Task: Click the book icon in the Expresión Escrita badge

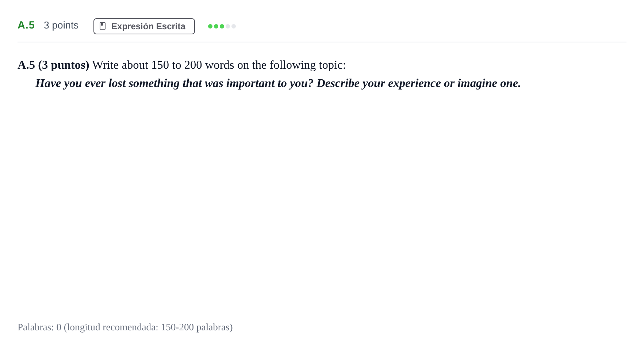Action: pyautogui.click(x=103, y=26)
